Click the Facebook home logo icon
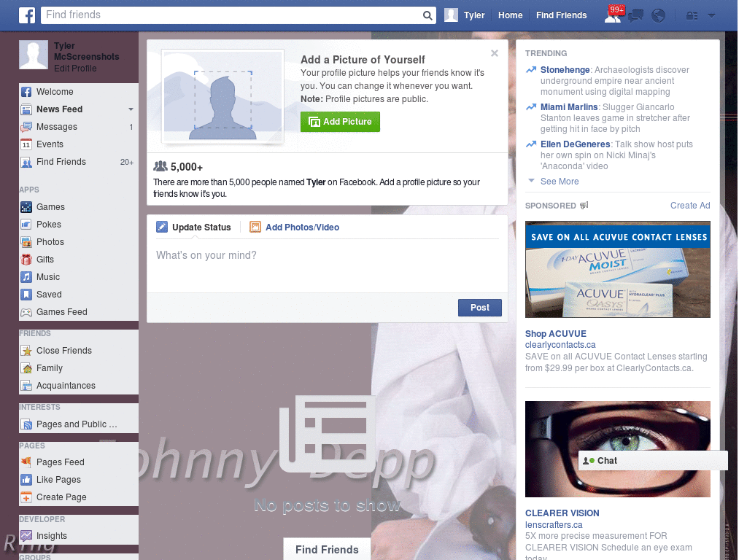This screenshot has width=747, height=560. point(26,15)
